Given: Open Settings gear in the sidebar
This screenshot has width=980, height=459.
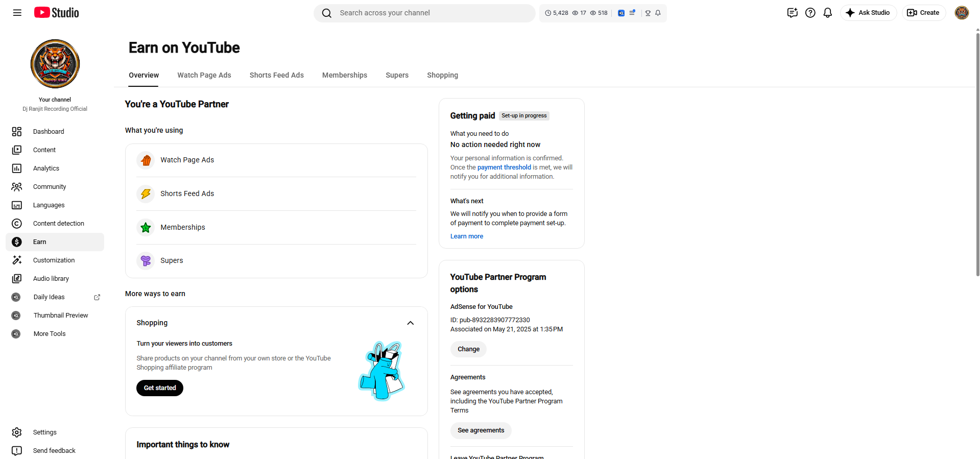Looking at the screenshot, I should [55, 432].
